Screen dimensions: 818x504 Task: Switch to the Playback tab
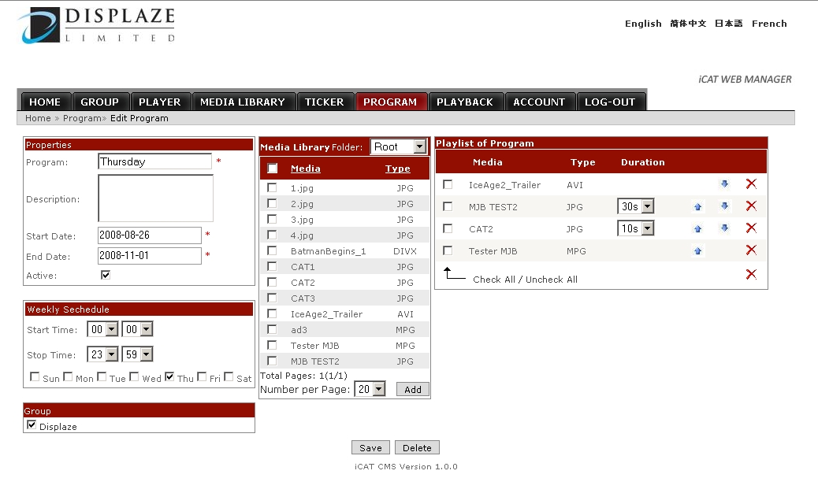click(464, 102)
